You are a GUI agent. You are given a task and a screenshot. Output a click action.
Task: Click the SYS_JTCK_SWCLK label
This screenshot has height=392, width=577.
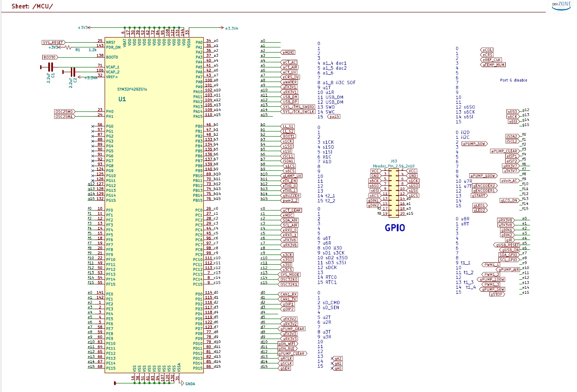pyautogui.click(x=298, y=111)
